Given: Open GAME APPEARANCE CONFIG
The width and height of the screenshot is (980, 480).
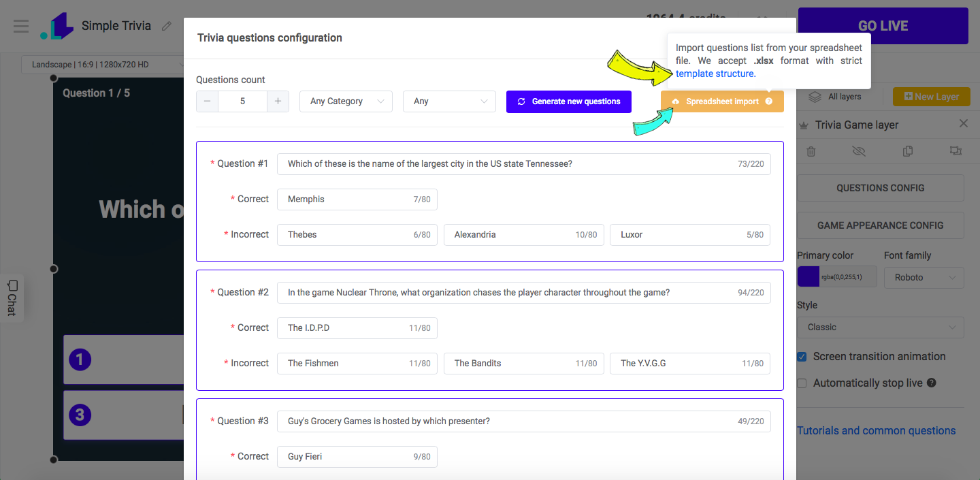Looking at the screenshot, I should 881,225.
